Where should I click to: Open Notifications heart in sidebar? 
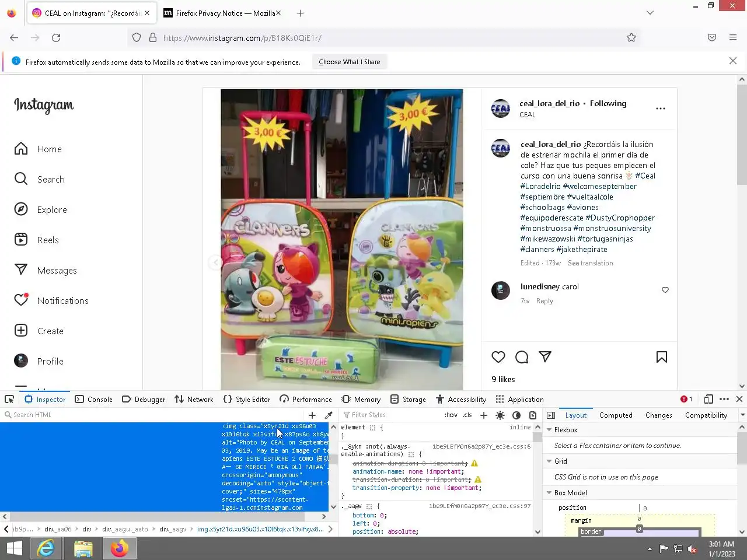(21, 300)
